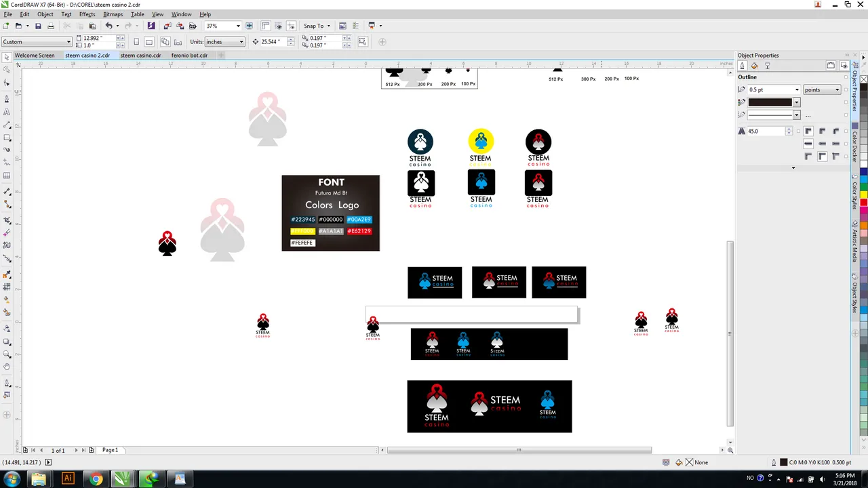
Task: Set page orientation to Portrait
Action: click(x=136, y=42)
